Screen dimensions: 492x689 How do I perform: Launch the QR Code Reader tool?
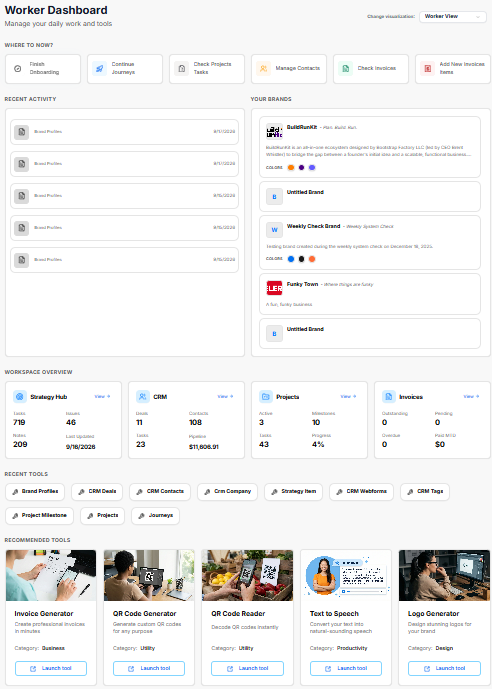tap(247, 668)
